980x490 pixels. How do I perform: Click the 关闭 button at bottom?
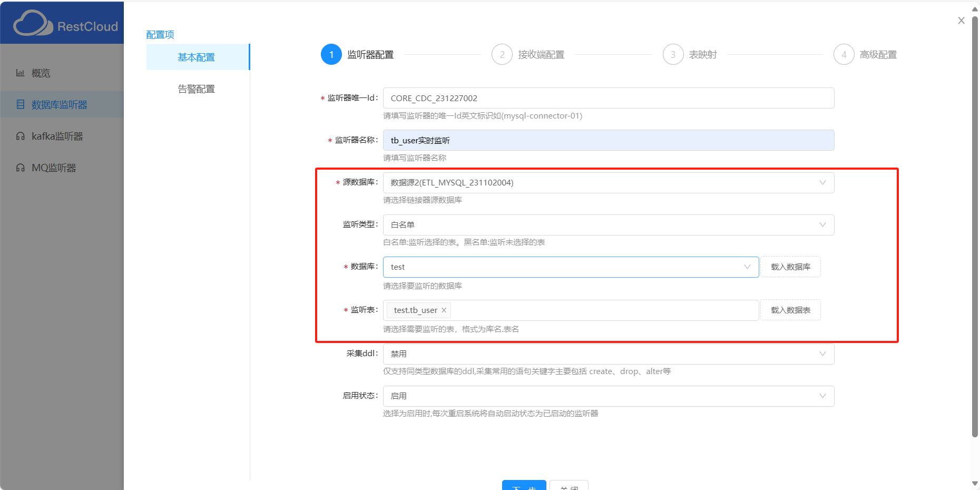pyautogui.click(x=569, y=486)
